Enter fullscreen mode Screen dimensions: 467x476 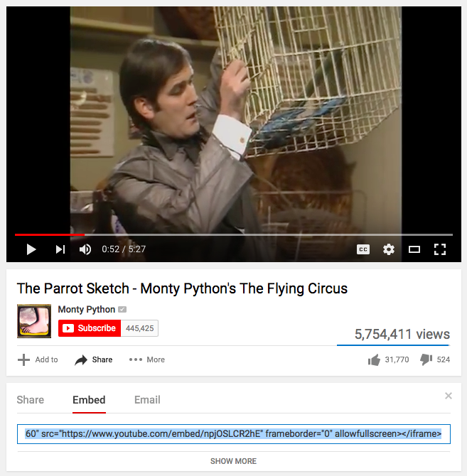(440, 249)
